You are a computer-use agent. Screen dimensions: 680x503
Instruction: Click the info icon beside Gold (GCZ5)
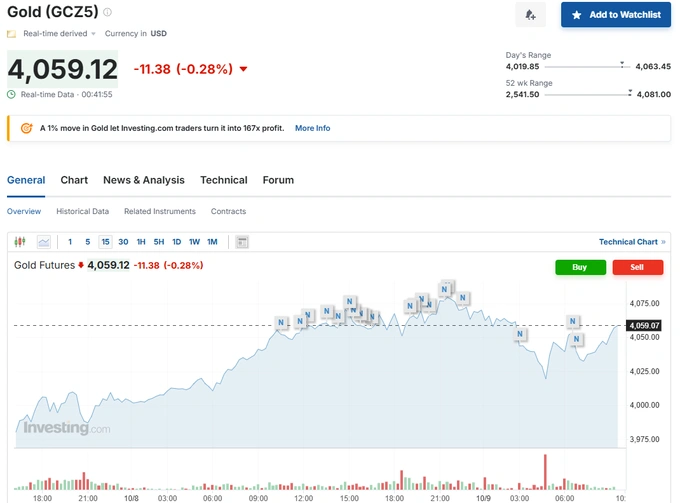[x=108, y=12]
